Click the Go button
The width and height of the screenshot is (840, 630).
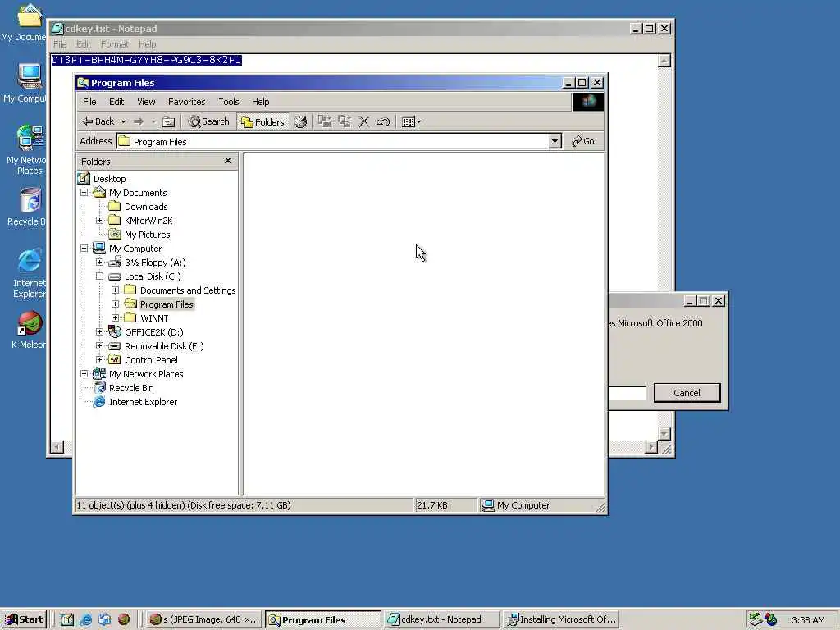click(583, 141)
